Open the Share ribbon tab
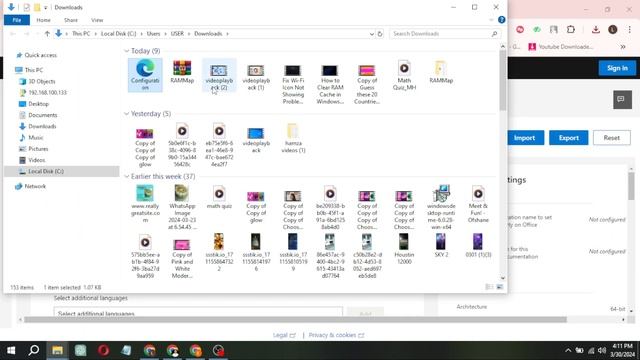This screenshot has height=360, width=640. click(71, 20)
